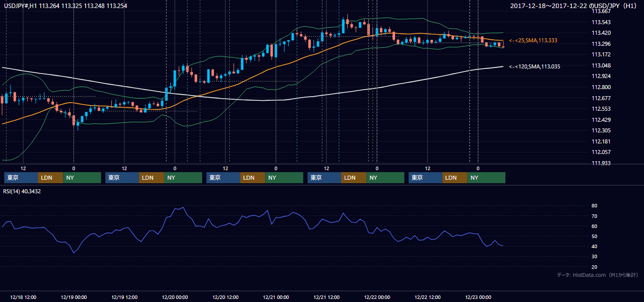Click the 113.172 price axis value
644x302 pixels.
tap(601, 54)
